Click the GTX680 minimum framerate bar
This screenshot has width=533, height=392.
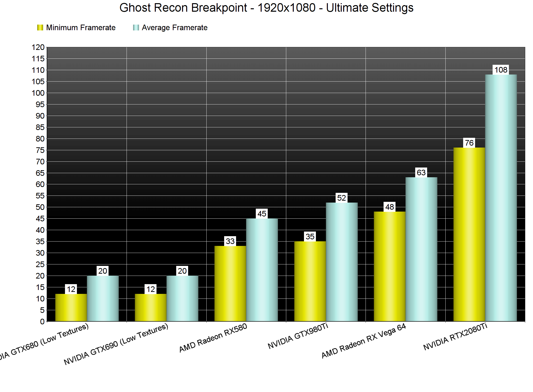71,307
